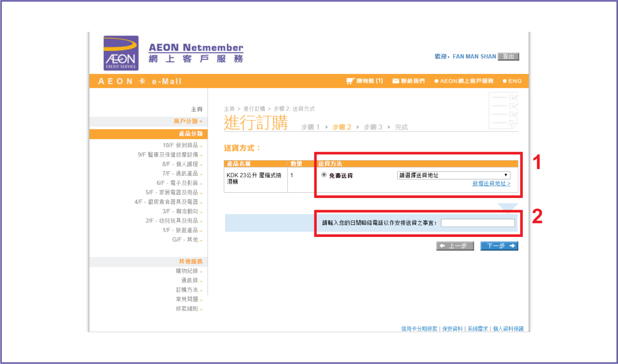Viewport: 618px width, 364px height.
Task: Open 7/F - 通訊產品 category
Action: (182, 173)
